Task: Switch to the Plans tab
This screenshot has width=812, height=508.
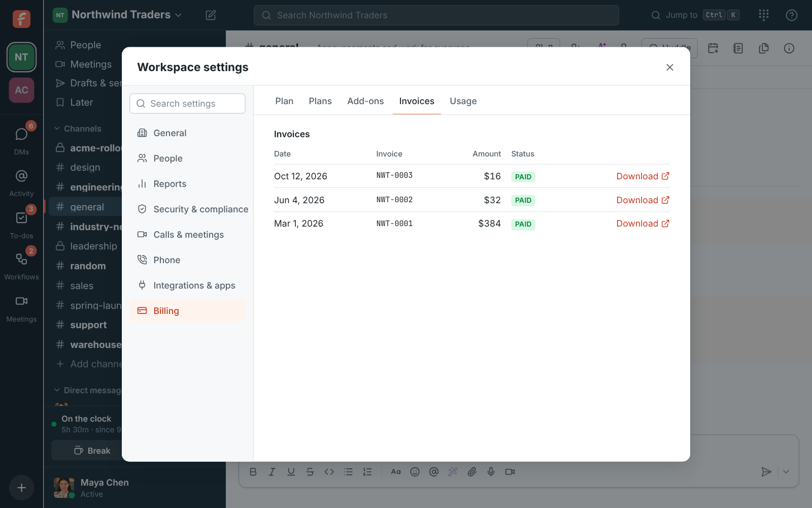Action: (x=320, y=101)
